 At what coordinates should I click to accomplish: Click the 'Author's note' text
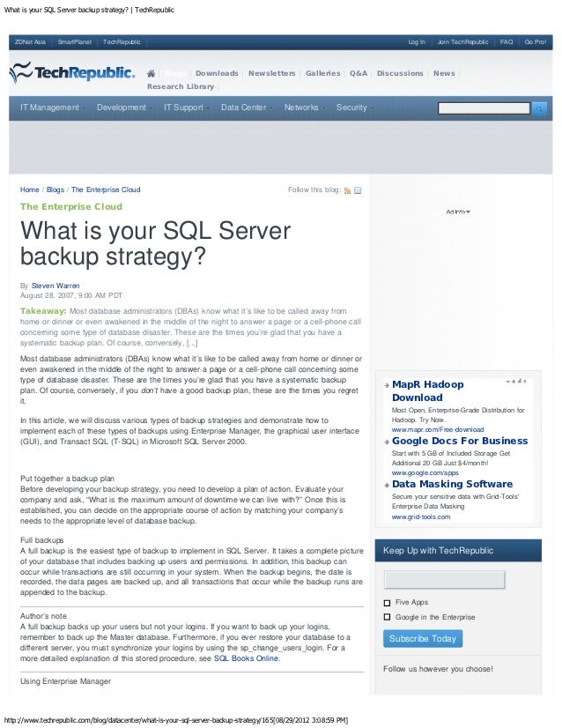click(x=44, y=616)
